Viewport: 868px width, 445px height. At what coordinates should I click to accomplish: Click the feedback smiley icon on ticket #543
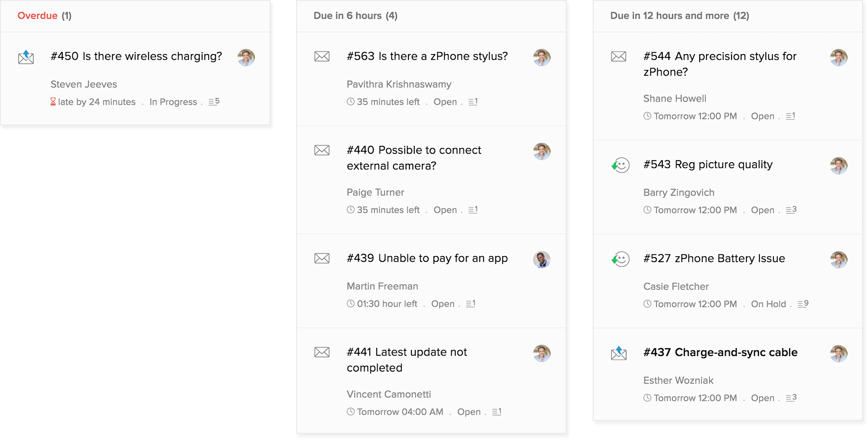pos(620,165)
